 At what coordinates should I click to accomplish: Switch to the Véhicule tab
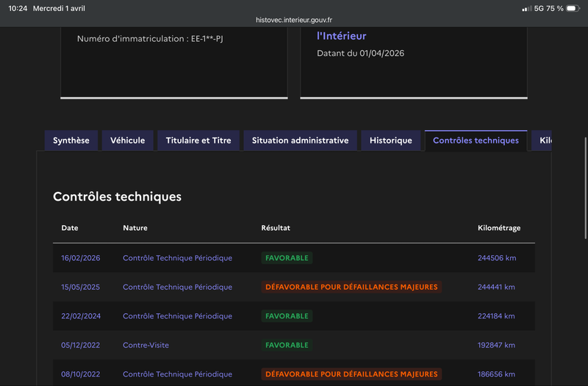(128, 140)
